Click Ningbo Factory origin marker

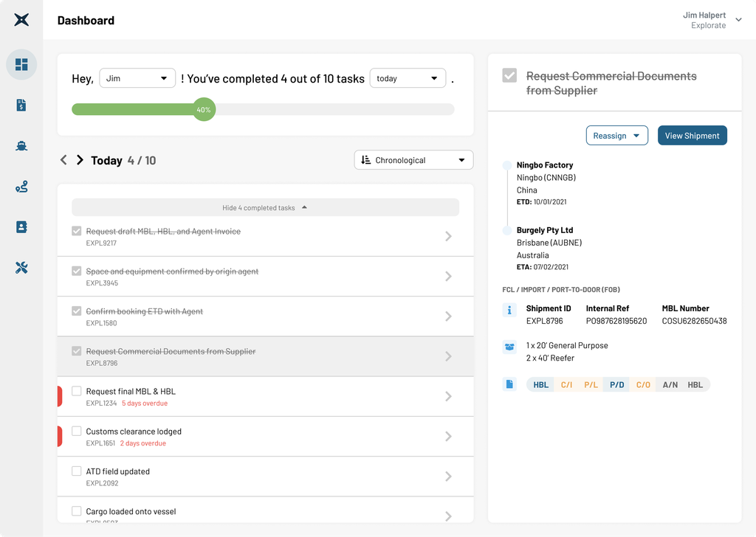click(507, 165)
